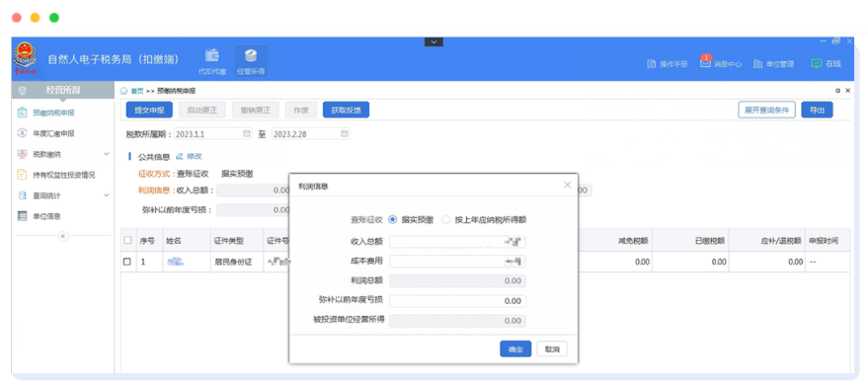The width and height of the screenshot is (868, 387).
Task: Click end date field 2023.2.28
Action: 310,133
